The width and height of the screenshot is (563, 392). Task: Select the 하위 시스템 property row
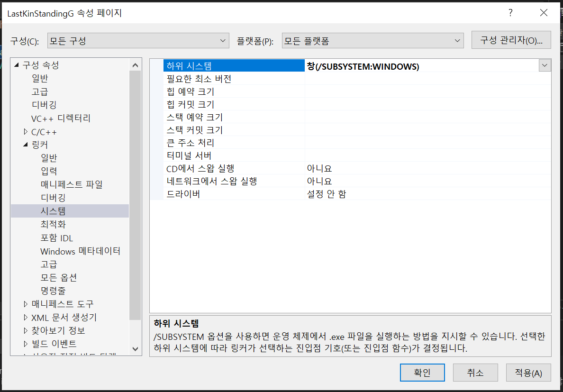point(234,66)
